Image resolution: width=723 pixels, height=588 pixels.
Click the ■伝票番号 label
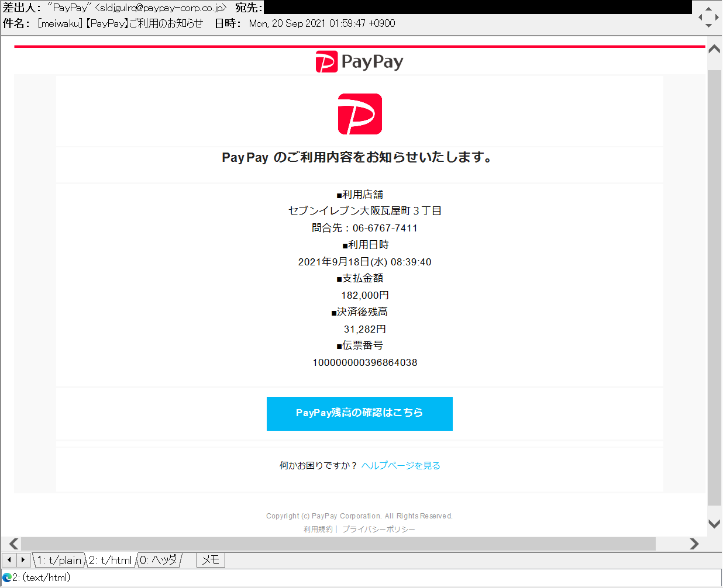point(360,345)
